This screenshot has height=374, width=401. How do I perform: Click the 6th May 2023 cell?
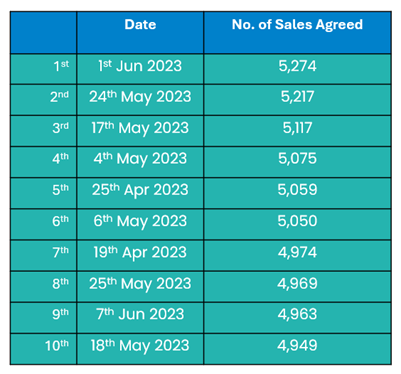(x=140, y=224)
